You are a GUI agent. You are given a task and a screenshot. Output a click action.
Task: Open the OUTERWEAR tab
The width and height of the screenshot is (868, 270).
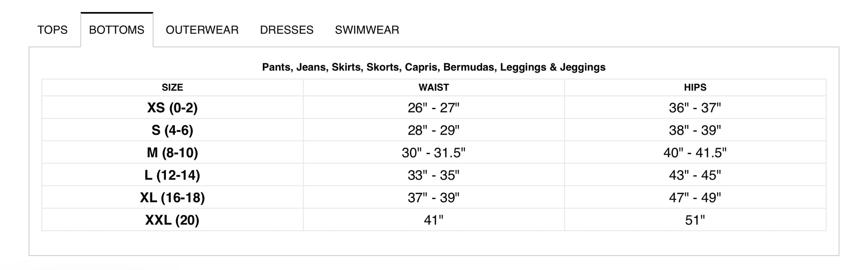pyautogui.click(x=202, y=30)
